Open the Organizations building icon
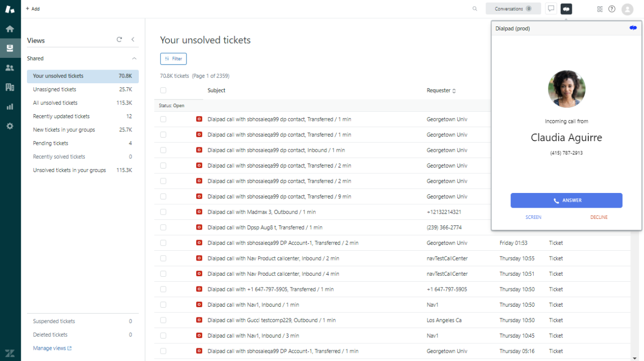644x361 pixels. click(10, 87)
